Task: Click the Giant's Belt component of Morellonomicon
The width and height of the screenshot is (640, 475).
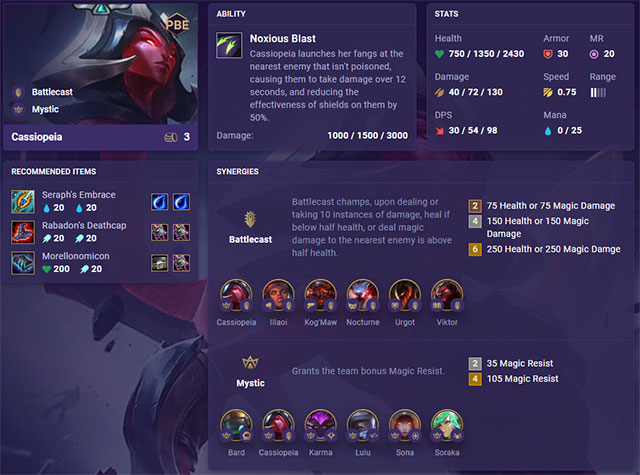Action: (160, 263)
